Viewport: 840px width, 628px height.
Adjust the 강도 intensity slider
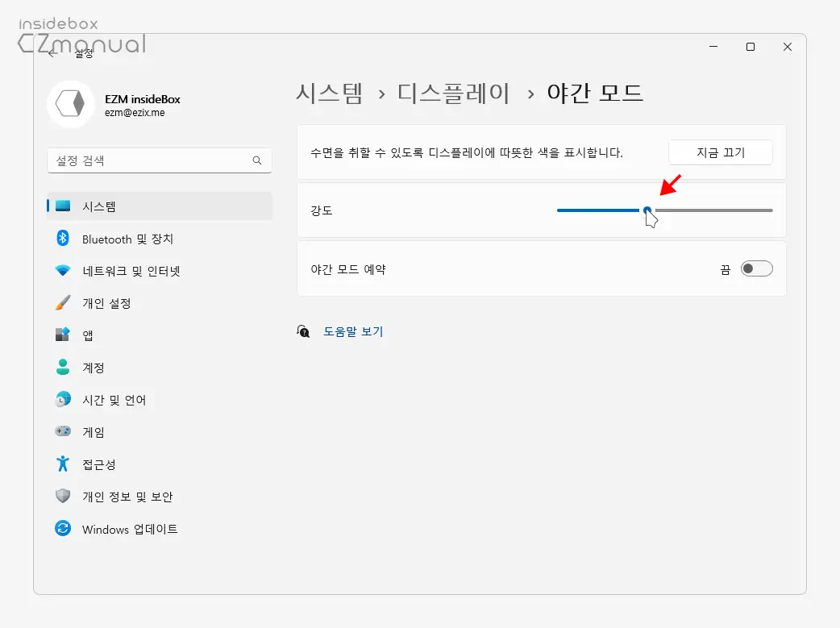[648, 210]
